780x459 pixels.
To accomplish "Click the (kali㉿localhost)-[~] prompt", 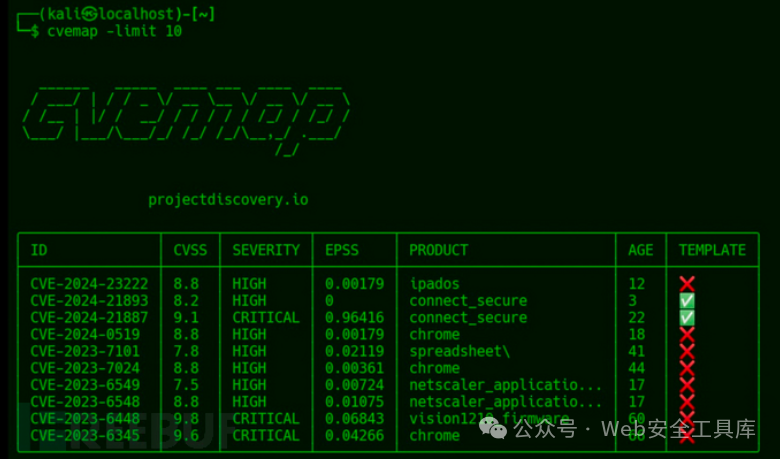I will point(127,14).
